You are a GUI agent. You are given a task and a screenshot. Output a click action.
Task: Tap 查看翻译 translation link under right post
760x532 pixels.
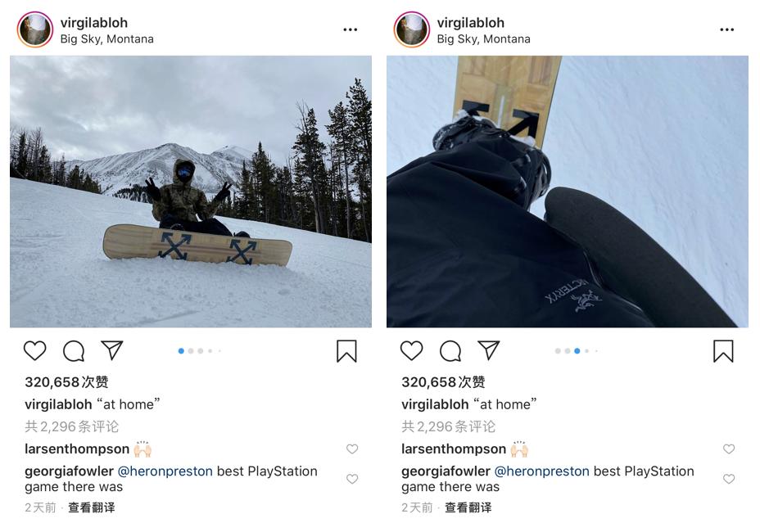tap(468, 507)
